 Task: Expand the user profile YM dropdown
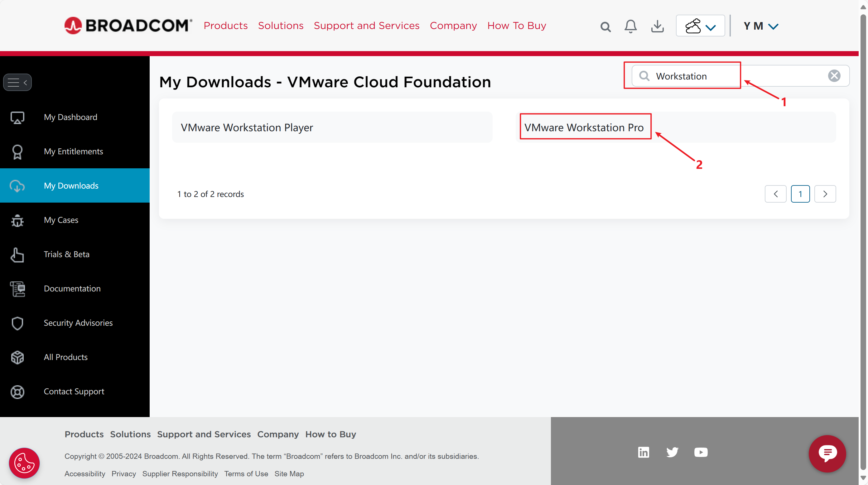point(760,26)
